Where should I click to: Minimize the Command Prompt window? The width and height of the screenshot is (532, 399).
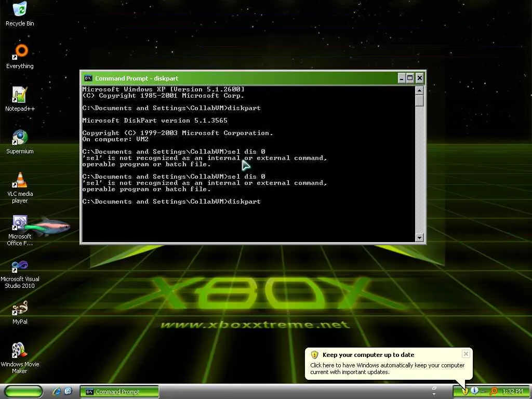pyautogui.click(x=402, y=78)
